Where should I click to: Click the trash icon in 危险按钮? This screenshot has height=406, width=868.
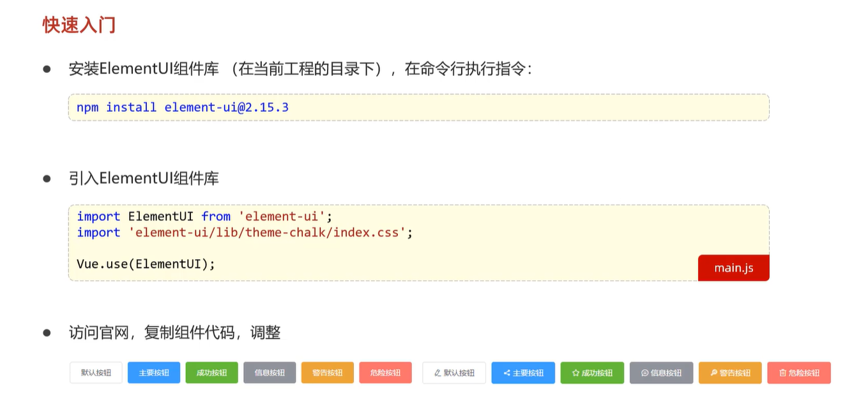pyautogui.click(x=782, y=373)
